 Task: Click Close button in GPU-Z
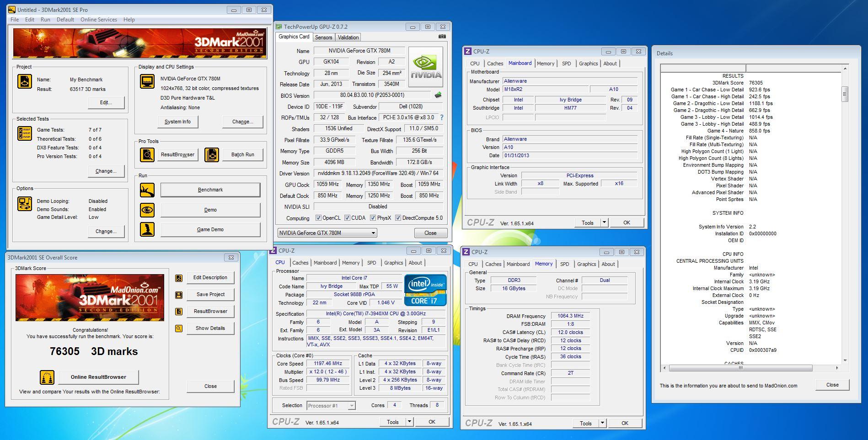point(430,233)
